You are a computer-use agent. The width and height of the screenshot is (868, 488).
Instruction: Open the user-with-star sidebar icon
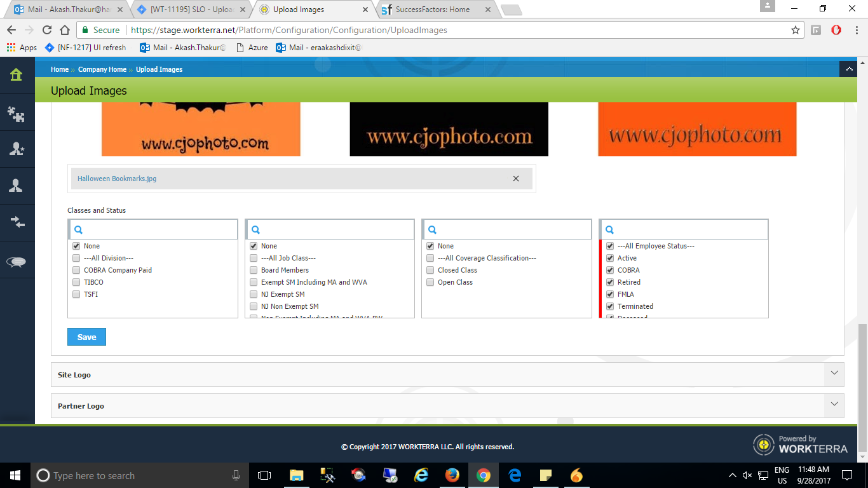17,149
